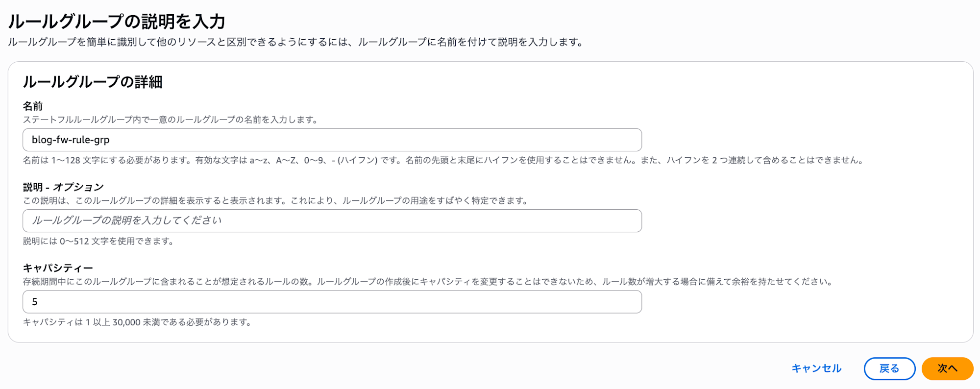Click the italic オプション text
Viewport: 980px width, 389px height.
point(78,187)
